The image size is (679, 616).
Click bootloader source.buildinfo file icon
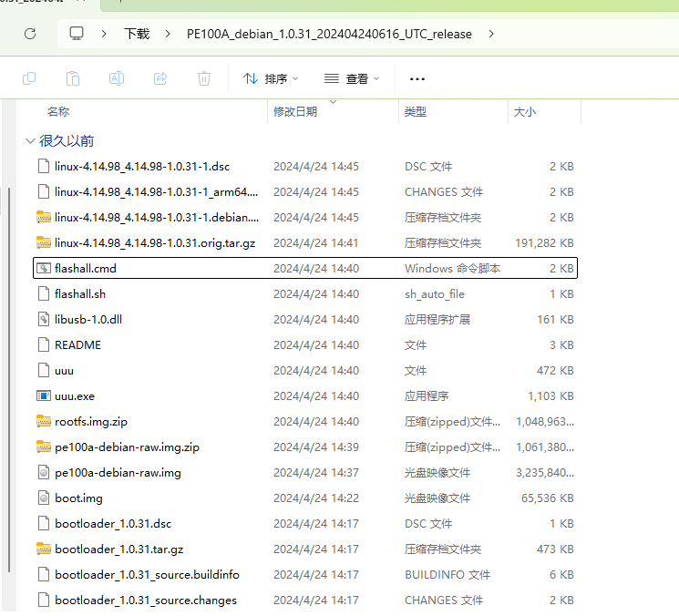pos(44,575)
